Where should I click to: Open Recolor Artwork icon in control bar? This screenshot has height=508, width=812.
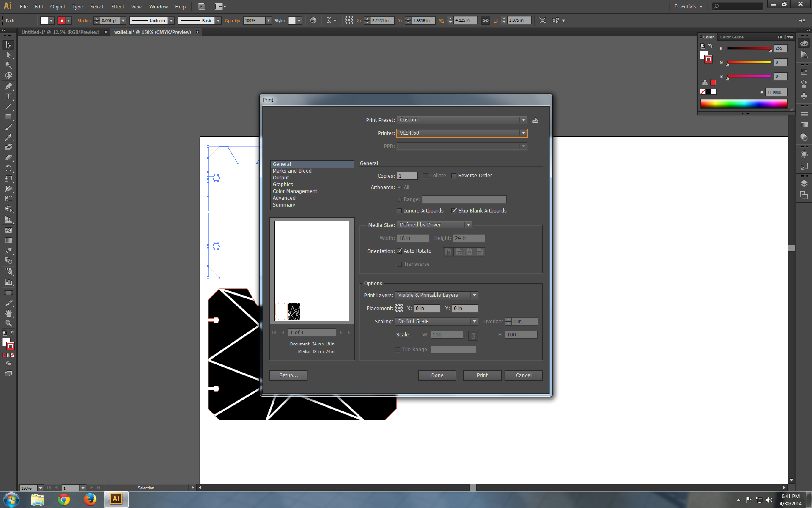pyautogui.click(x=313, y=20)
